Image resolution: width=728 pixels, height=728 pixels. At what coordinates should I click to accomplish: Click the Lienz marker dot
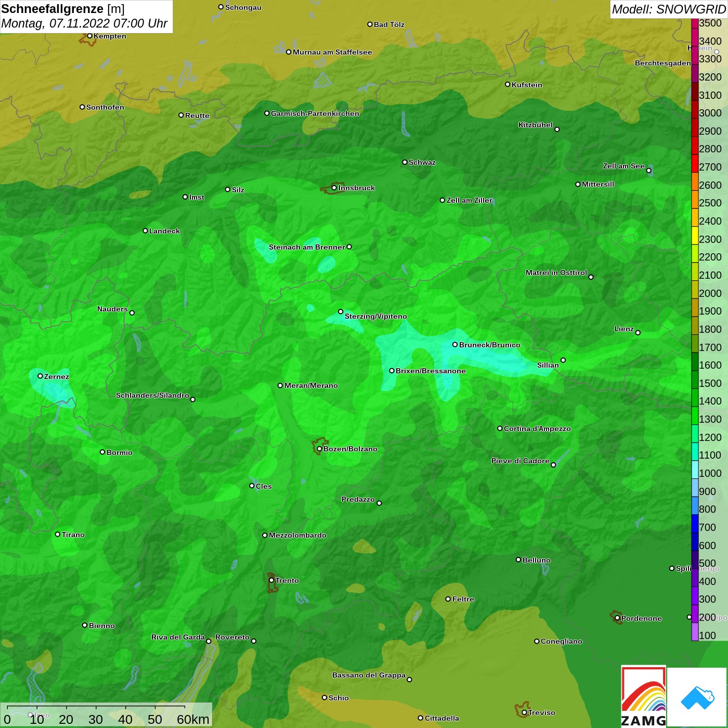(x=638, y=333)
